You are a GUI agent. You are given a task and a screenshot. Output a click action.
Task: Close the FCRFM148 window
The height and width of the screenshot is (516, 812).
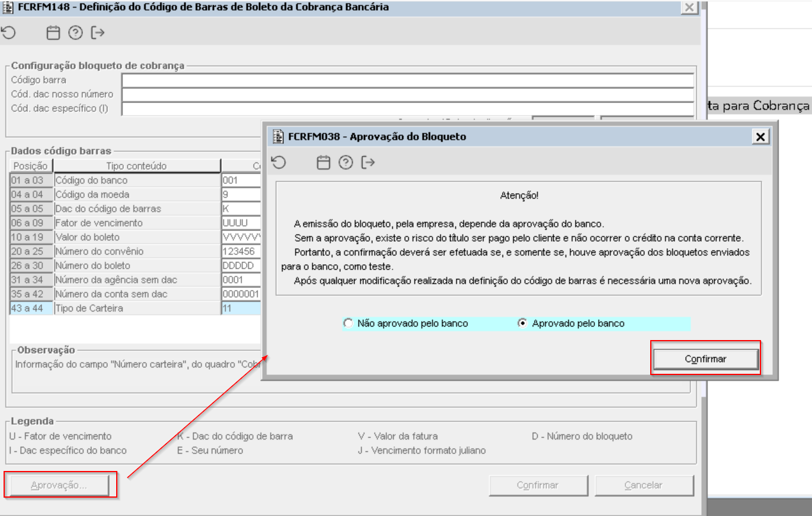coord(689,7)
